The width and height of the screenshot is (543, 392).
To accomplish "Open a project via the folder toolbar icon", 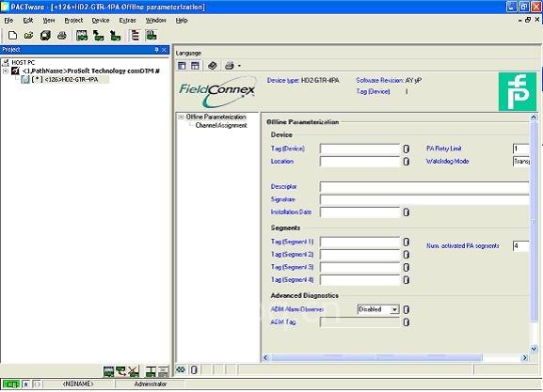I will [x=29, y=36].
